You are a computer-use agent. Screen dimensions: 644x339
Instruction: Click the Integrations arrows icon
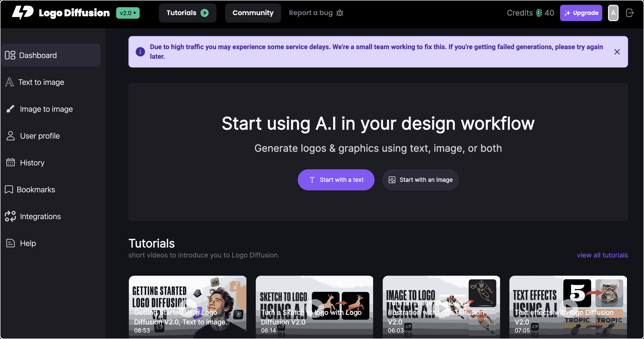click(x=10, y=216)
